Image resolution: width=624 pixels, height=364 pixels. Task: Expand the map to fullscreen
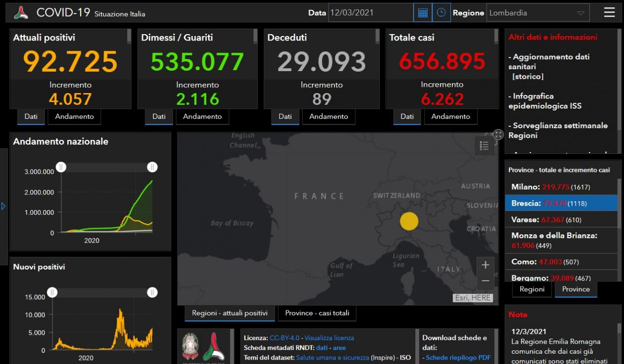pos(498,134)
